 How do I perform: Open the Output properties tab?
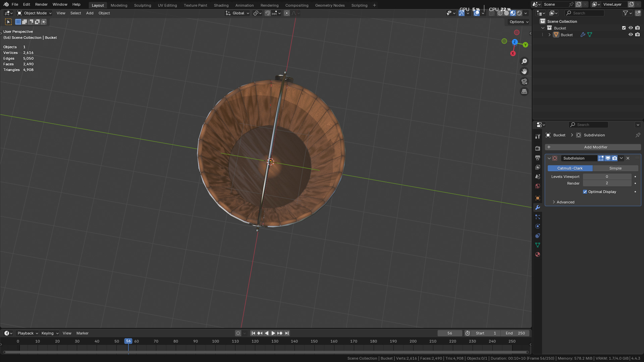tap(538, 158)
